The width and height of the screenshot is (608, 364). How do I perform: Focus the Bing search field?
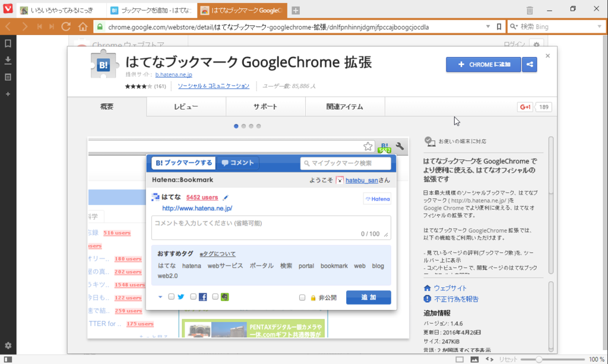[x=558, y=27]
